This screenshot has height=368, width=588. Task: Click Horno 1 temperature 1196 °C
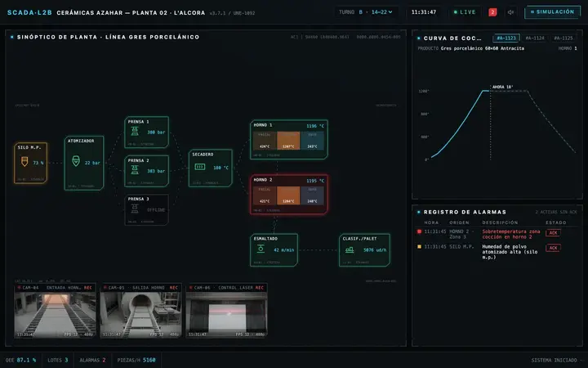point(315,126)
